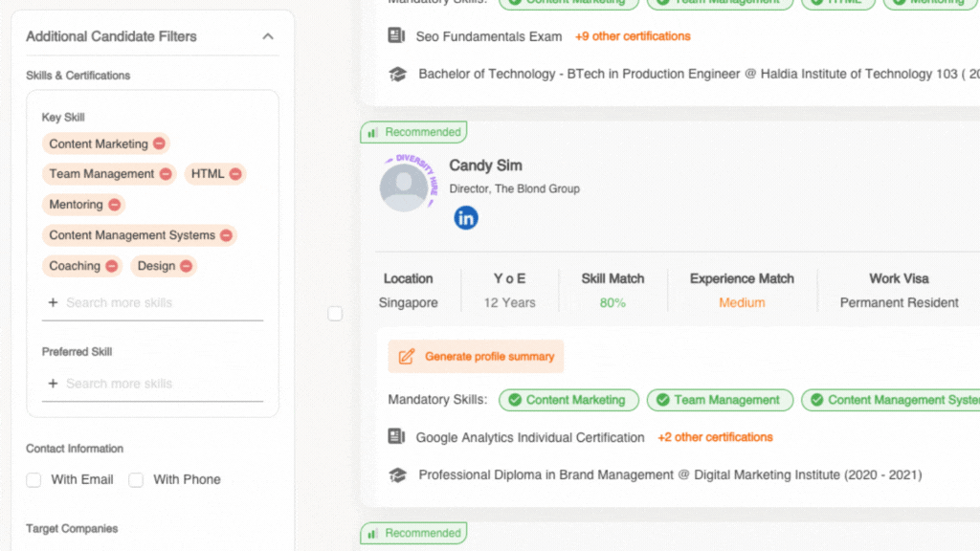Expand the +9 other certifications list
Image resolution: width=980 pixels, height=551 pixels.
632,36
